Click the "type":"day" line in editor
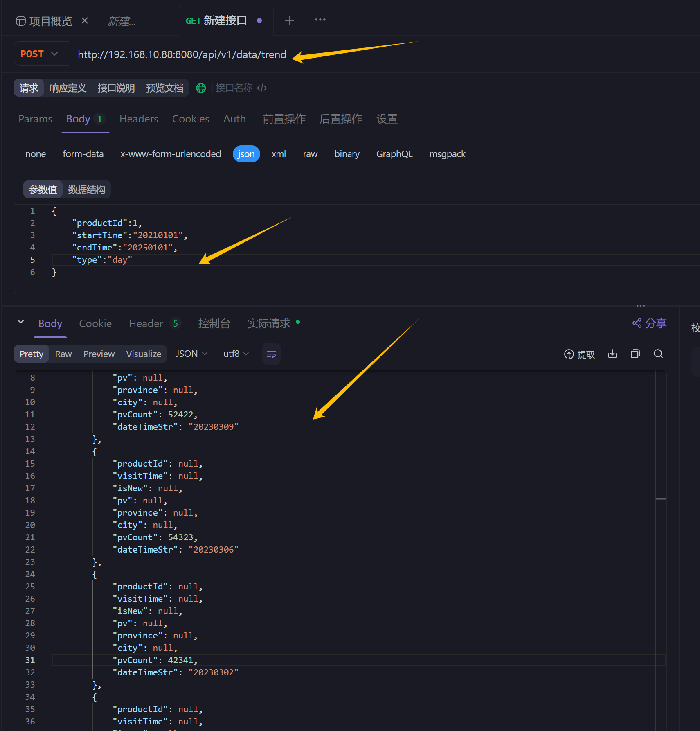Screen dimensions: 700x731 (x=102, y=260)
